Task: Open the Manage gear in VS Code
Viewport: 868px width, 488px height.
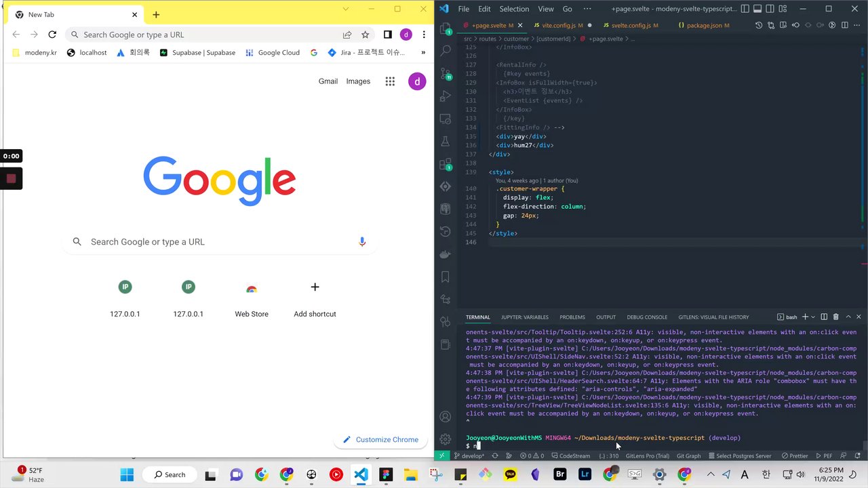Action: point(446,439)
